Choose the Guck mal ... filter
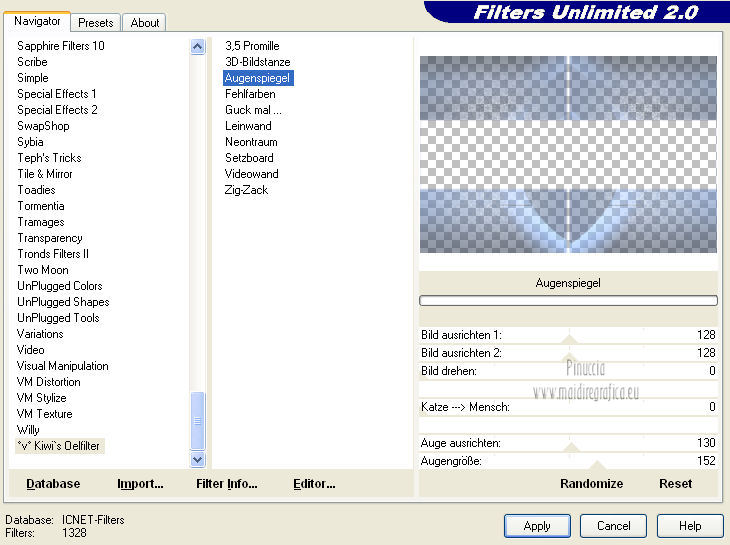Screen dimensions: 730x545 coord(253,110)
